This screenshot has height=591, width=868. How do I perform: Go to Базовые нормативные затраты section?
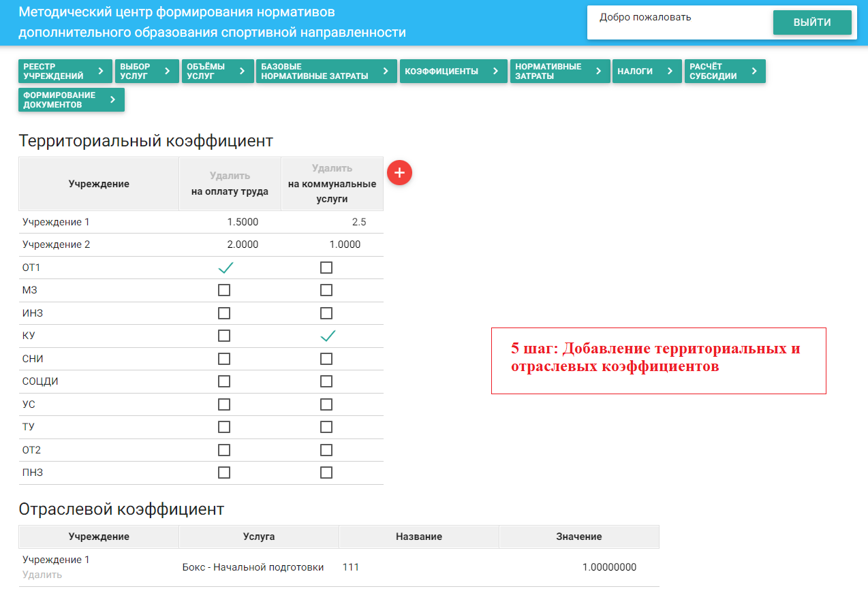coord(326,71)
